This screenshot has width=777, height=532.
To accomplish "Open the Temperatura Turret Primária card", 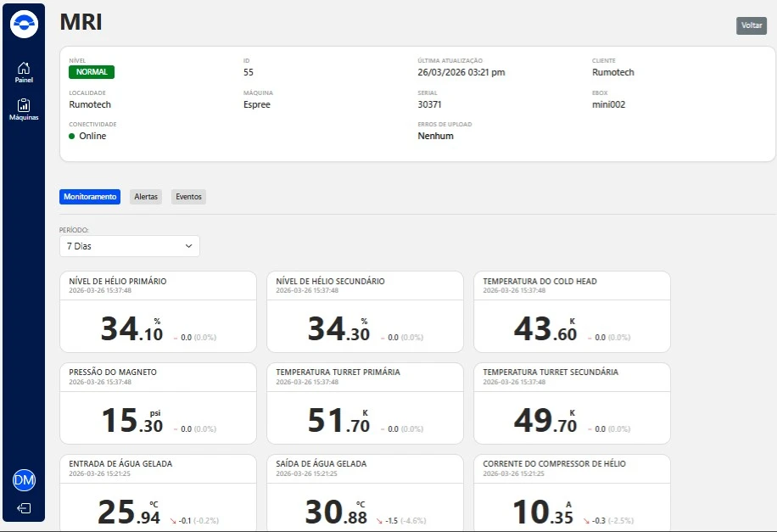I will coord(365,403).
